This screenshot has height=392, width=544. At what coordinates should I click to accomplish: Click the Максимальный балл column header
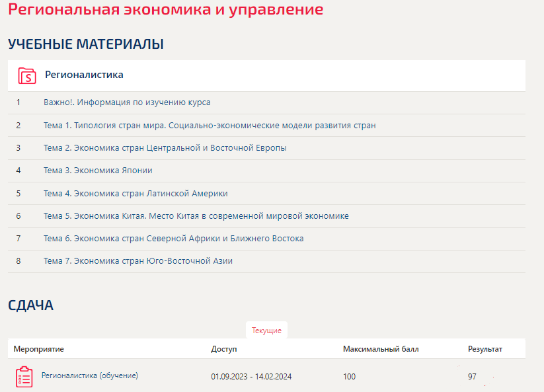point(381,349)
